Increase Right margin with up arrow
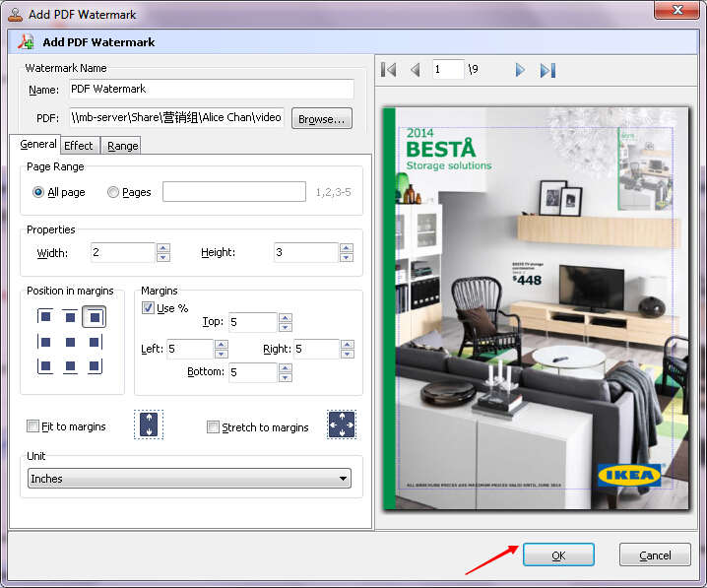The height and width of the screenshot is (588, 707). [348, 344]
